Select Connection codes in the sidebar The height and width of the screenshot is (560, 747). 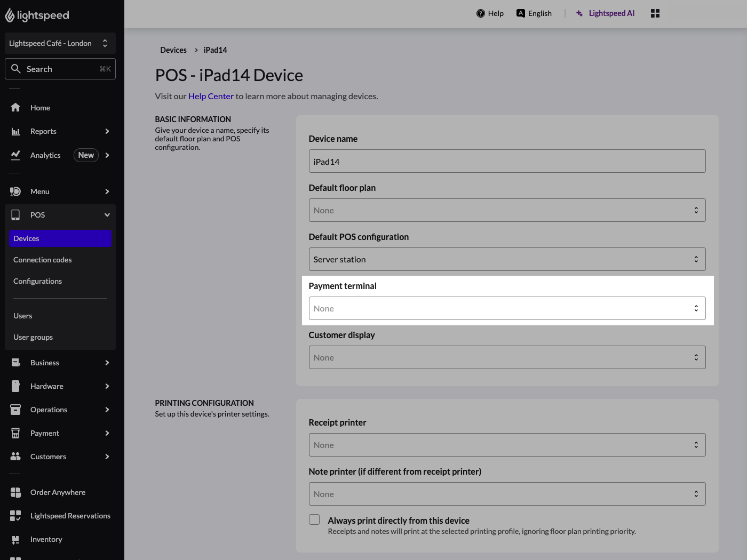click(43, 260)
